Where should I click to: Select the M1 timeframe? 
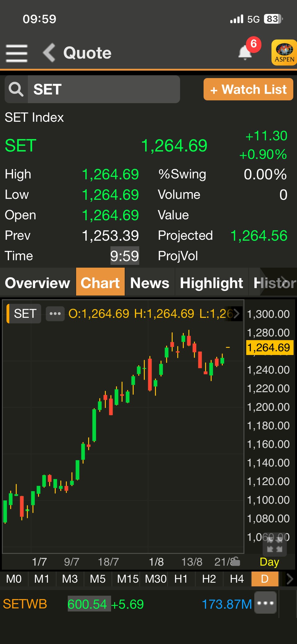42,579
